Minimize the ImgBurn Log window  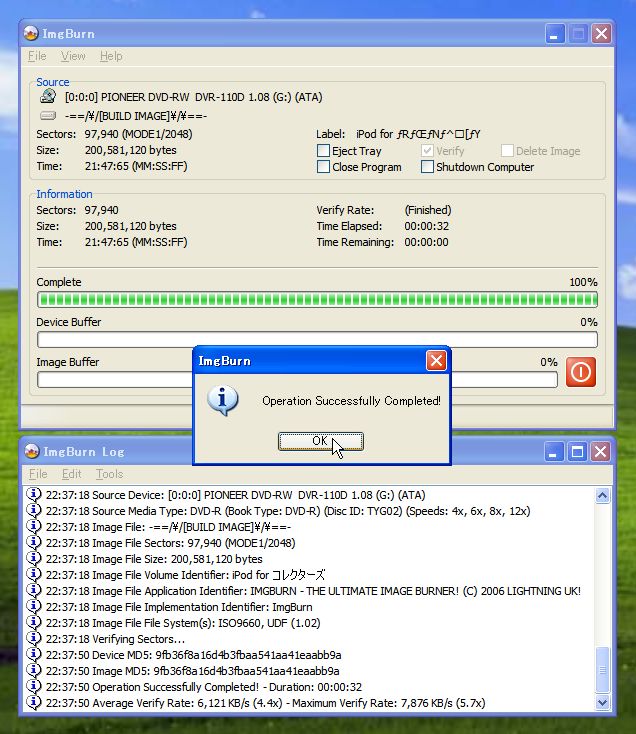(553, 452)
